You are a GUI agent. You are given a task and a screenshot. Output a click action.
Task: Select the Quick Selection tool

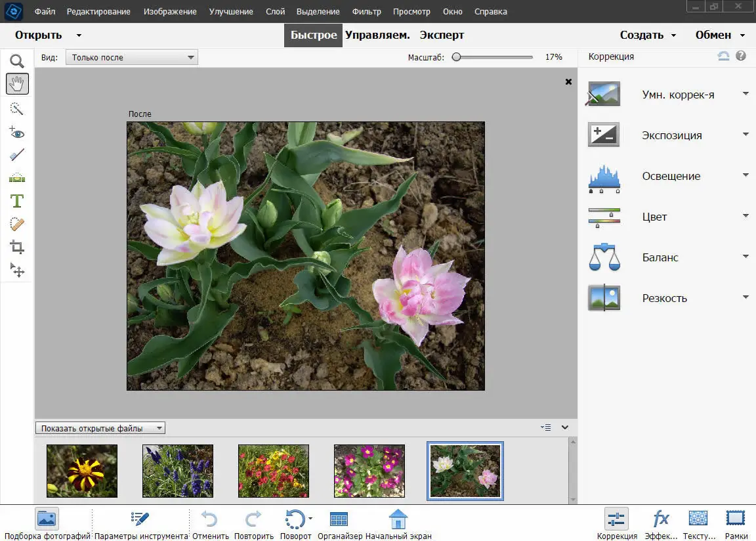pyautogui.click(x=17, y=108)
